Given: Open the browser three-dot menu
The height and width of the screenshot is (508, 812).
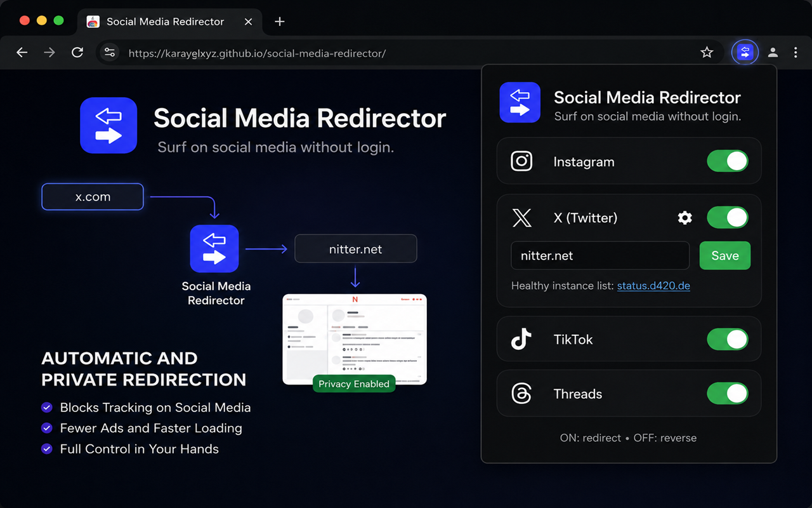Looking at the screenshot, I should (x=796, y=53).
